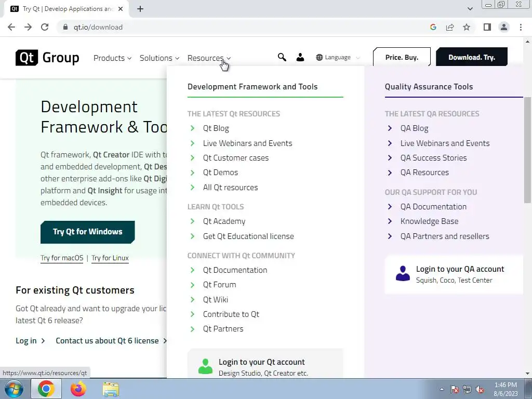Open QA Partners and resellers

point(445,236)
